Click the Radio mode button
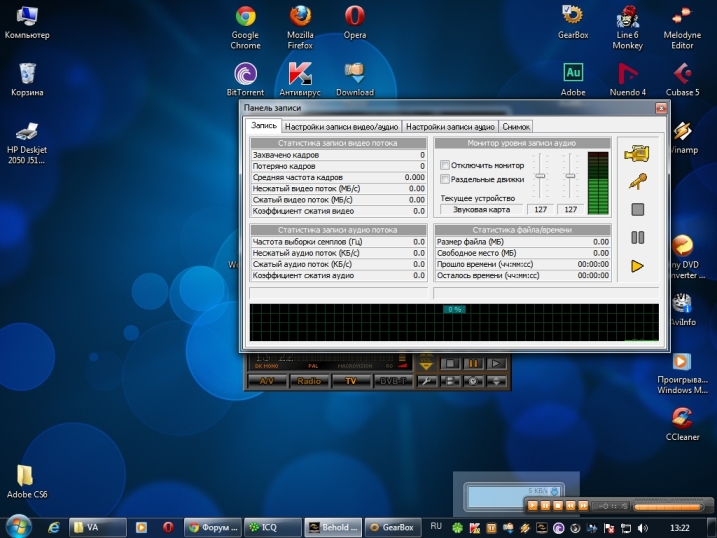 click(309, 381)
